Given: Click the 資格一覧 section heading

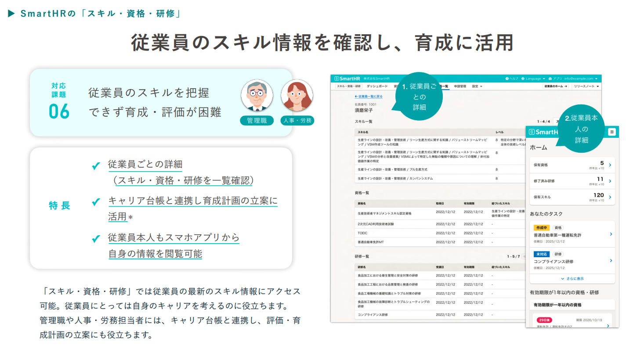Looking at the screenshot, I should click(362, 193).
